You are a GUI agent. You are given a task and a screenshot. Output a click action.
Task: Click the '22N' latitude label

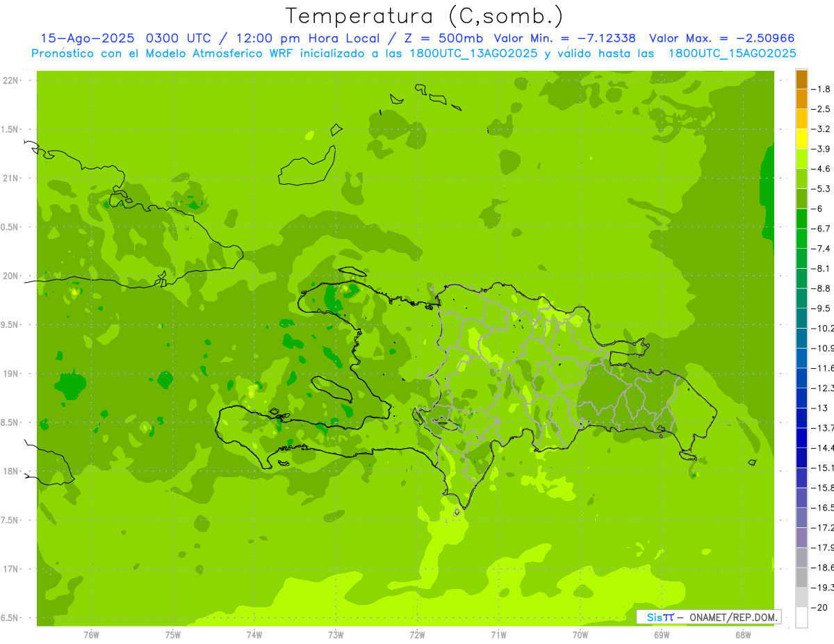pyautogui.click(x=10, y=81)
